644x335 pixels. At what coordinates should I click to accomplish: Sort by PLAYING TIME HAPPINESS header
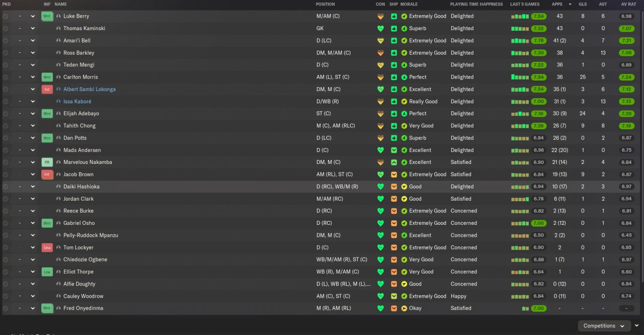click(x=476, y=4)
